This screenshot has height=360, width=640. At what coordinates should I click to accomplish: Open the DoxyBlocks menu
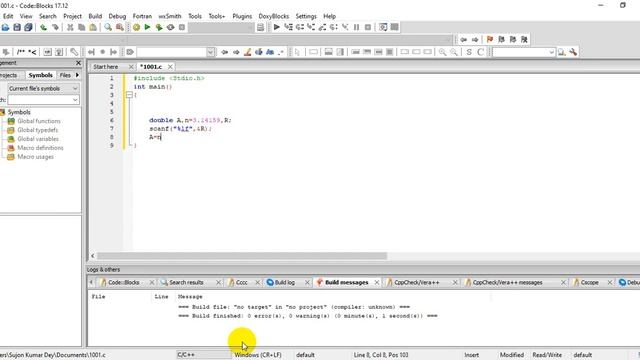[x=273, y=16]
